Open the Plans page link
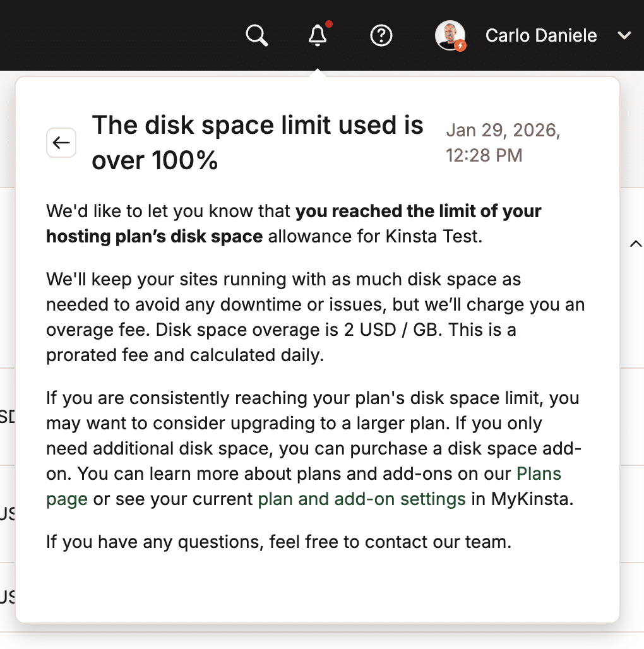 [x=539, y=473]
